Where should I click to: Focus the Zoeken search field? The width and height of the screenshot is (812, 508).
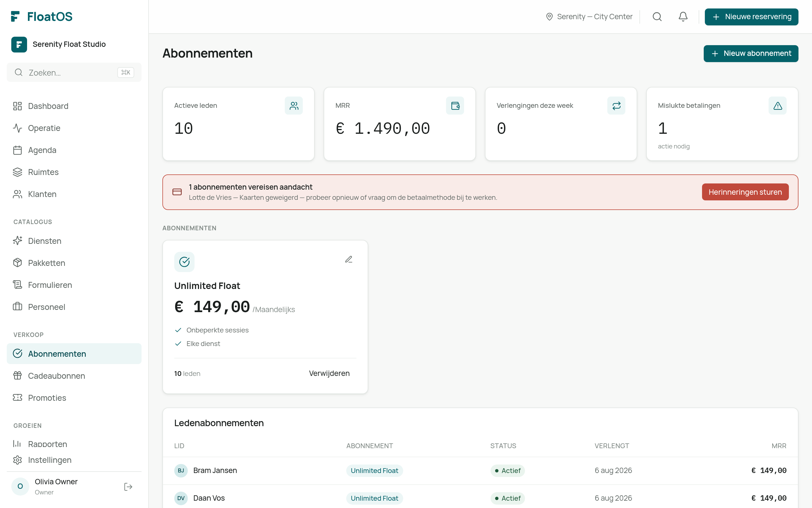coord(74,73)
